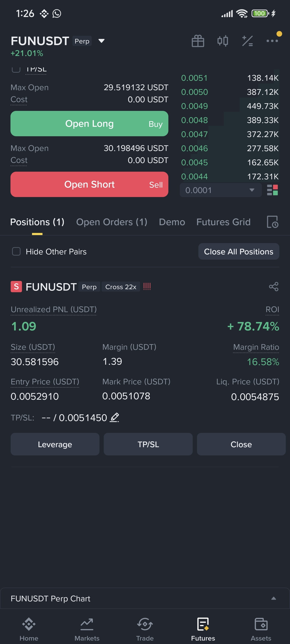Image resolution: width=290 pixels, height=644 pixels.
Task: Tap the Close All Positions button
Action: (x=239, y=252)
